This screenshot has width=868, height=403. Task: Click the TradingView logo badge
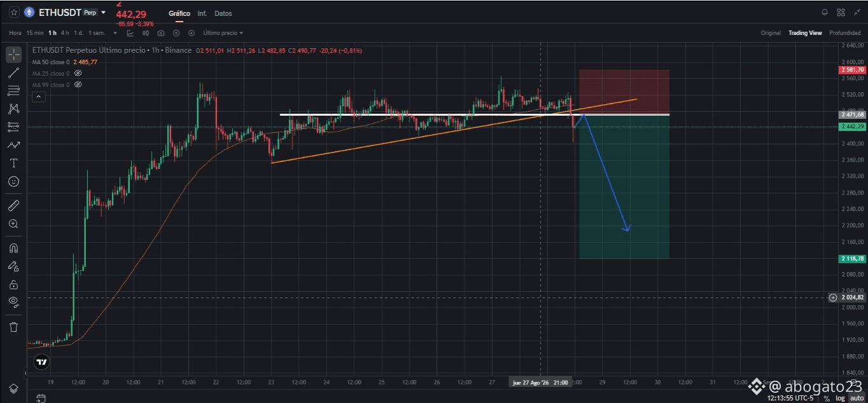pyautogui.click(x=41, y=362)
